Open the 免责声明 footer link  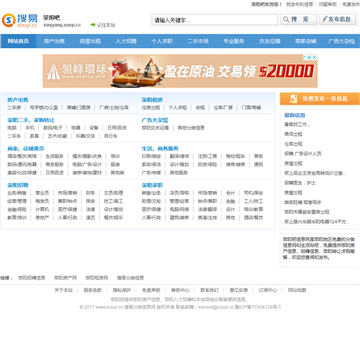pyautogui.click(x=151, y=290)
